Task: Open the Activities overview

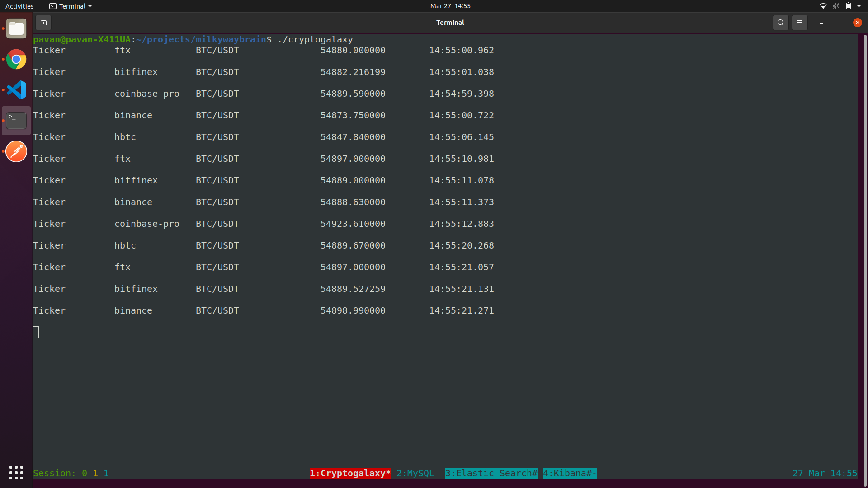Action: tap(19, 6)
